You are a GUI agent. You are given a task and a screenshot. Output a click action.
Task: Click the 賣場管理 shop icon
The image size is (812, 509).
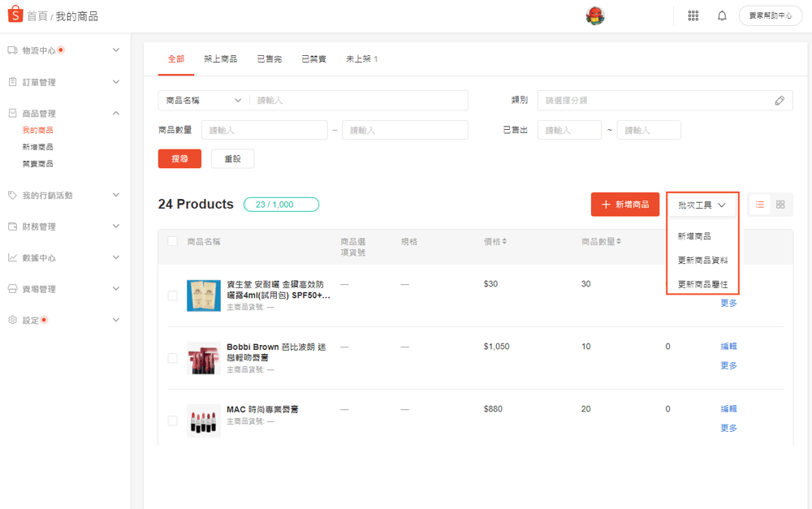coord(12,289)
